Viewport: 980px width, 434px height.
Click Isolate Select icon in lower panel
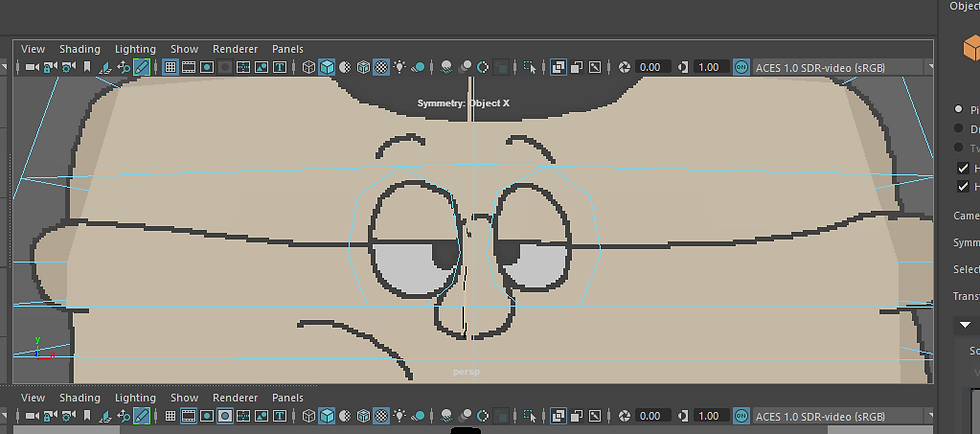pos(530,416)
